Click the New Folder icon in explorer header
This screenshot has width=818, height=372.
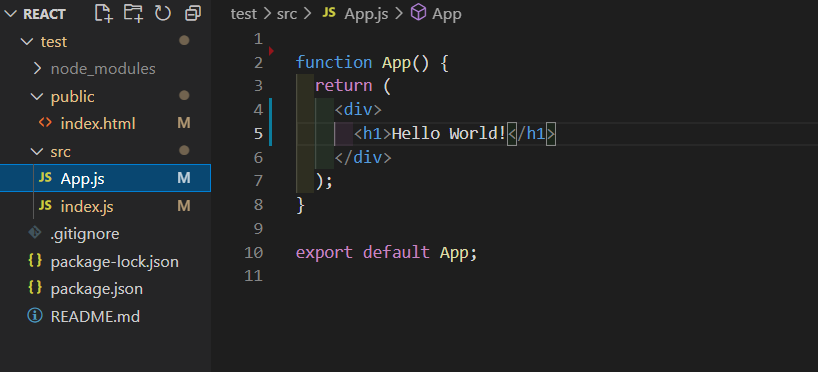[x=134, y=14]
